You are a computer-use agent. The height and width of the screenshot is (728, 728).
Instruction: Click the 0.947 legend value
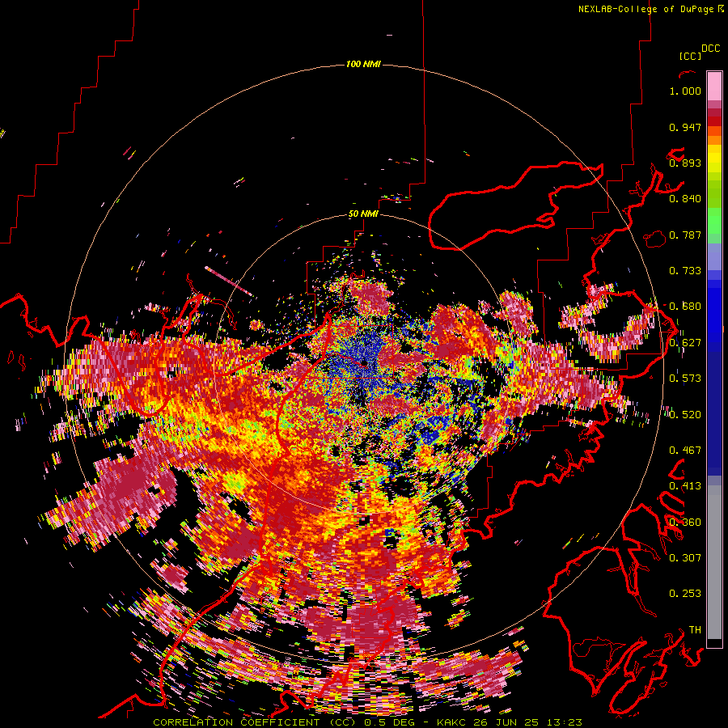(x=685, y=127)
